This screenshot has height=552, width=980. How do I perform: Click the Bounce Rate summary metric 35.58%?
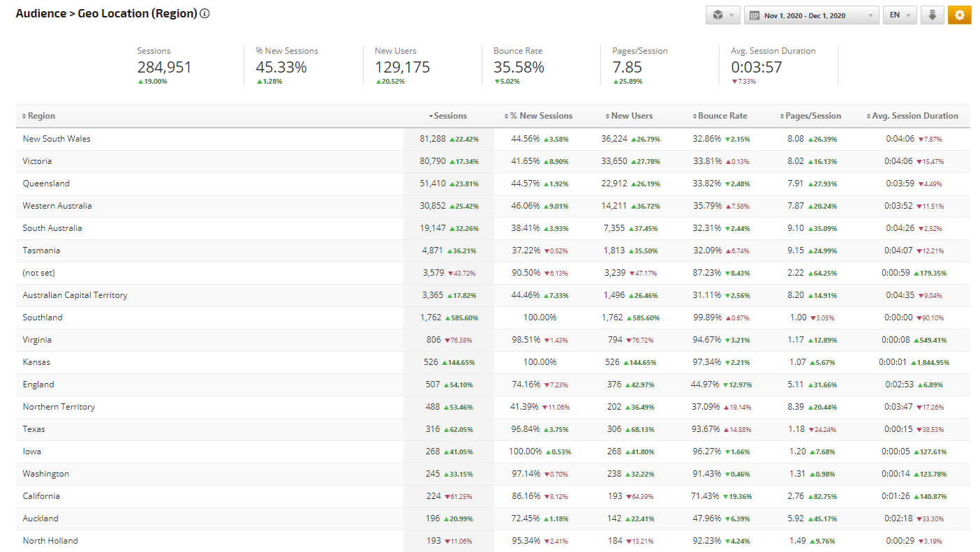click(519, 68)
